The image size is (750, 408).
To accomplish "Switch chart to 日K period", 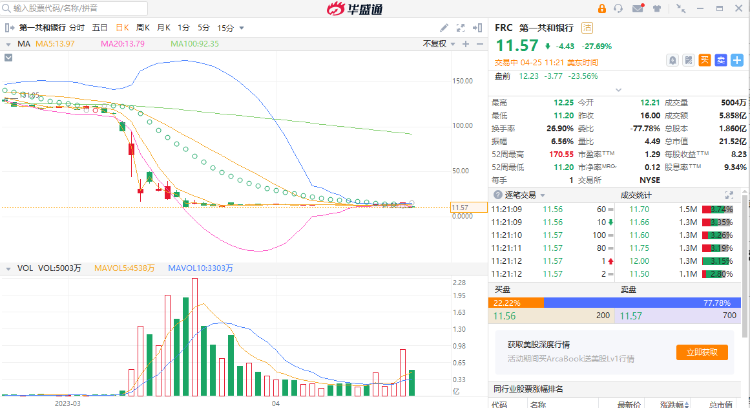I will click(x=122, y=28).
